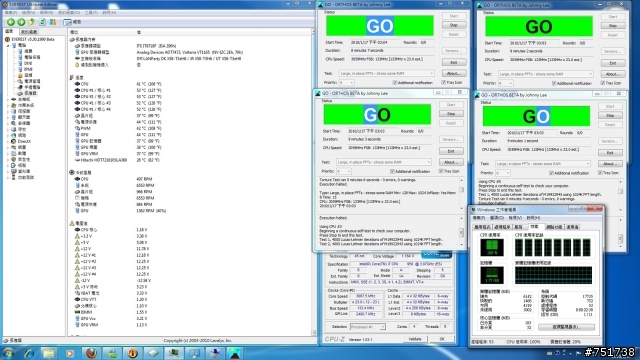
Task: Open Internet Explorer from taskbar
Action: coord(29,353)
